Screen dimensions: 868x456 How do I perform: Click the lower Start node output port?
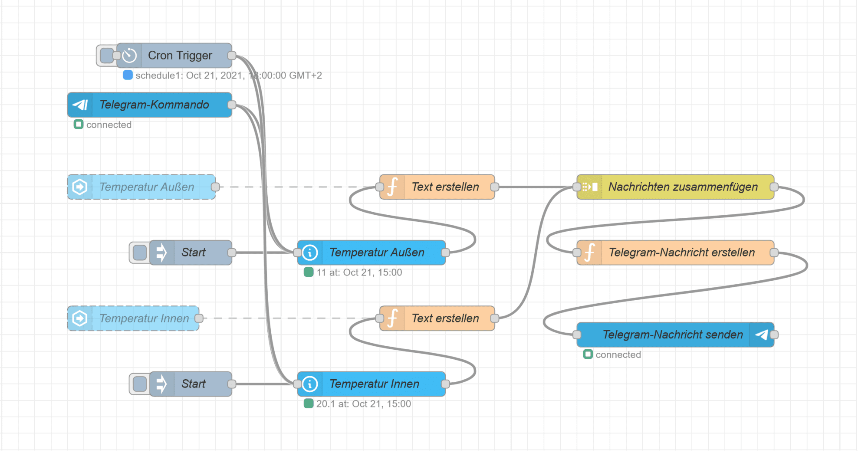tap(232, 384)
